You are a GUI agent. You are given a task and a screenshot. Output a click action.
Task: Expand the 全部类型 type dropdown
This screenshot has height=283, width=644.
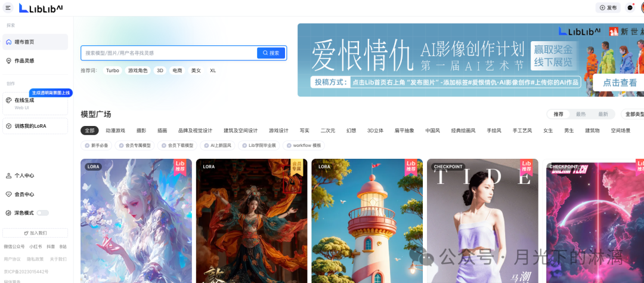(x=633, y=114)
